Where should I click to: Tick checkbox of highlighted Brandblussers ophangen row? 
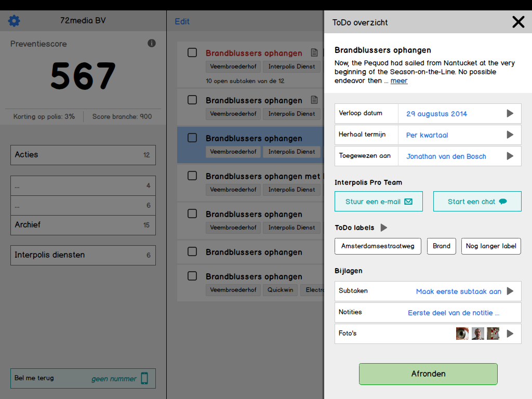pyautogui.click(x=192, y=138)
